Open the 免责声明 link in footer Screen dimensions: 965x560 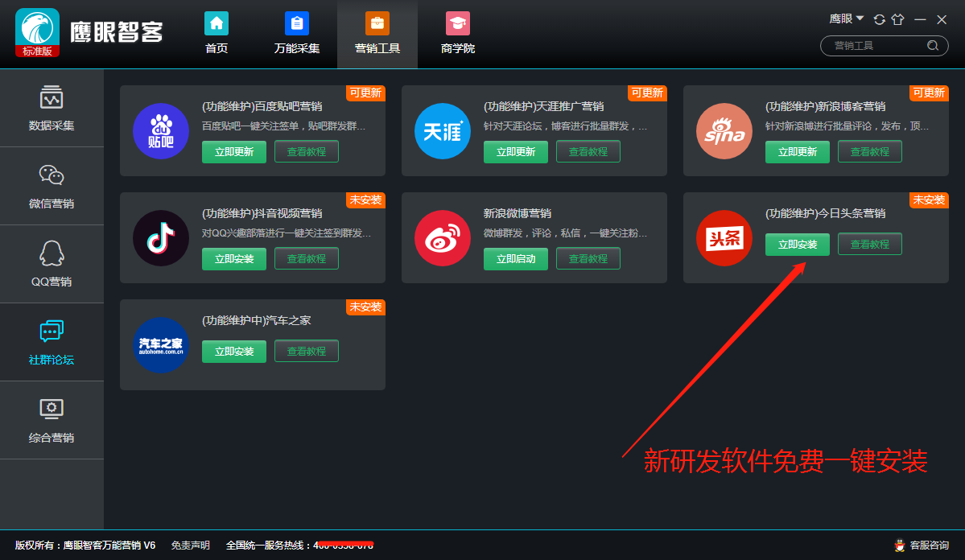pos(190,546)
